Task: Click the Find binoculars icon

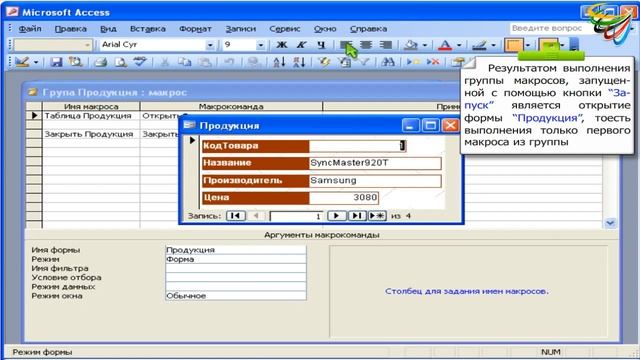Action: [388, 62]
